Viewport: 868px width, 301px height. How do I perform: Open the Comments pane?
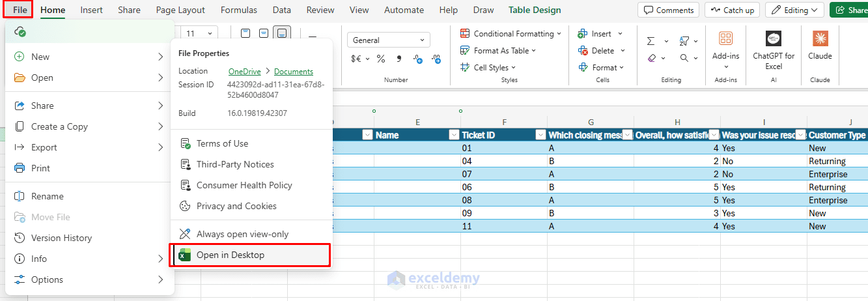coord(669,10)
